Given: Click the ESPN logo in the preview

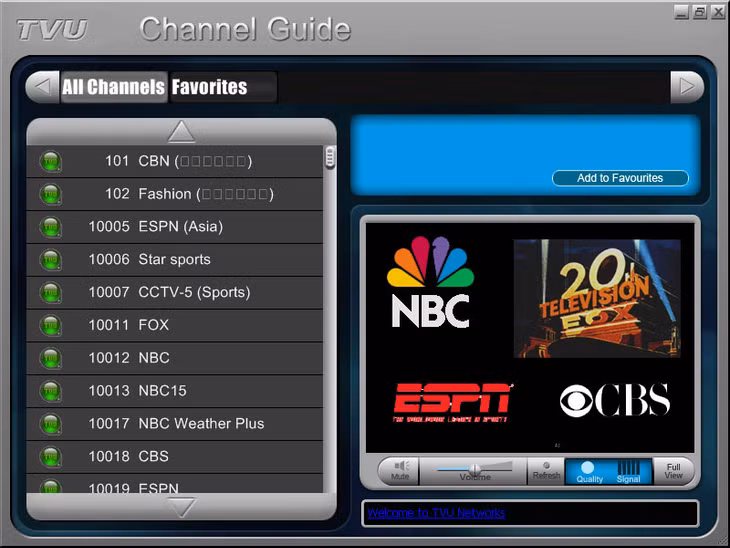Looking at the screenshot, I should click(453, 403).
